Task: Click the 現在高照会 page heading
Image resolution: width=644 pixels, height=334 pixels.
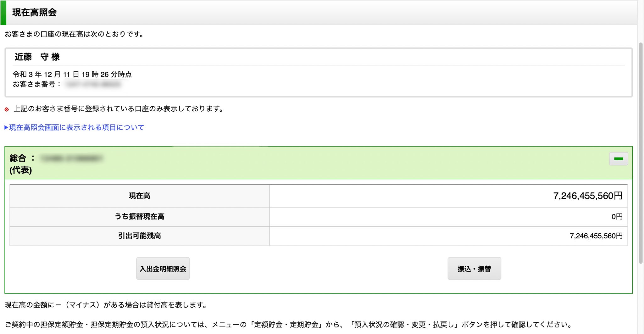Action: point(35,13)
